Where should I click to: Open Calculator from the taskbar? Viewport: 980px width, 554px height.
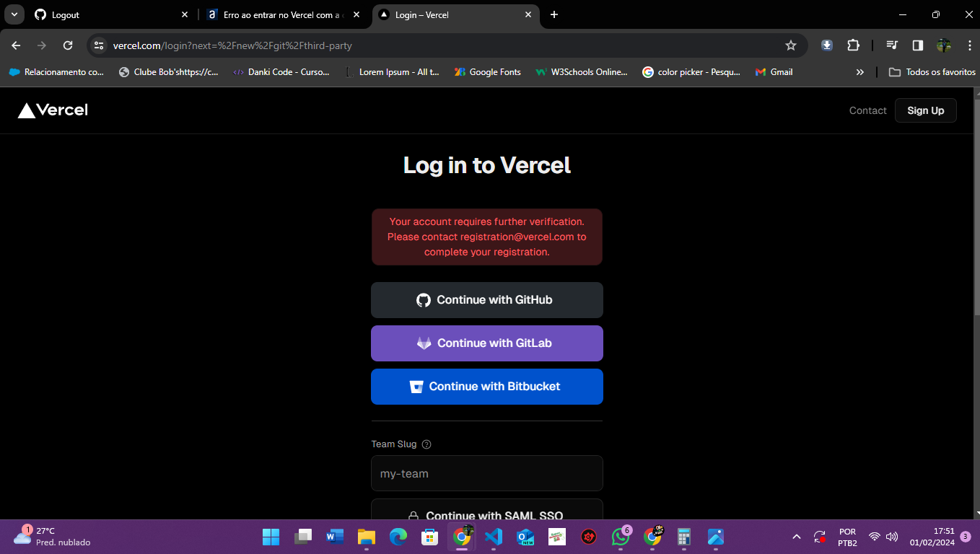click(x=684, y=537)
